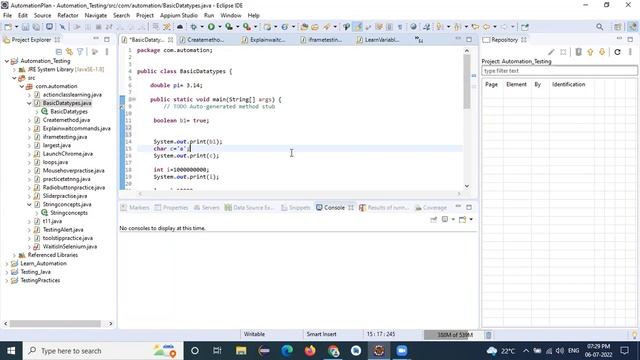Viewport: 640px width, 360px height.
Task: Click the Pin Console icon
Action: click(x=433, y=220)
